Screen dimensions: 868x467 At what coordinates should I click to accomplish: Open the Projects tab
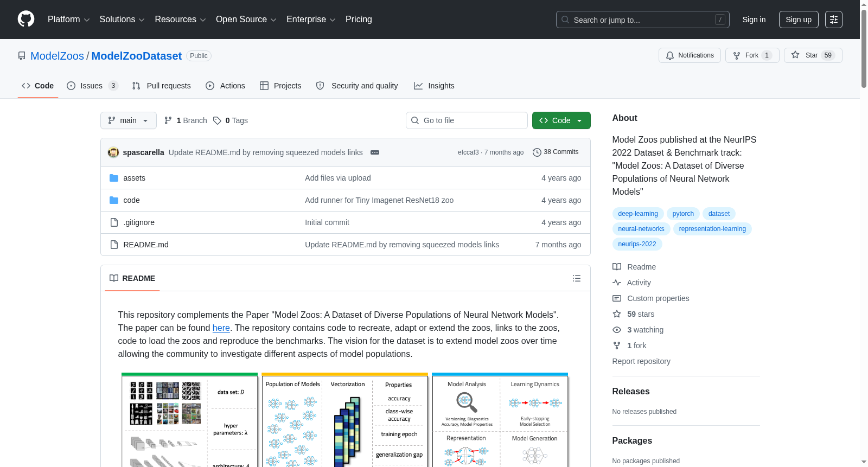point(280,86)
